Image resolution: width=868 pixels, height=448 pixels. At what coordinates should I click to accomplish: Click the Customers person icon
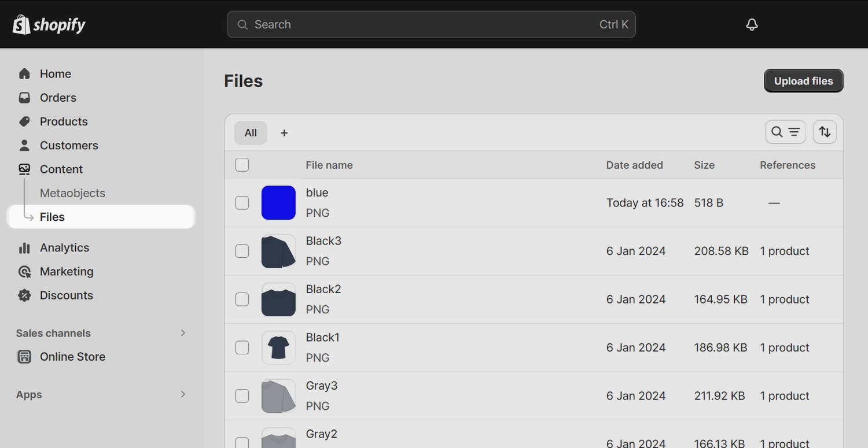point(24,145)
